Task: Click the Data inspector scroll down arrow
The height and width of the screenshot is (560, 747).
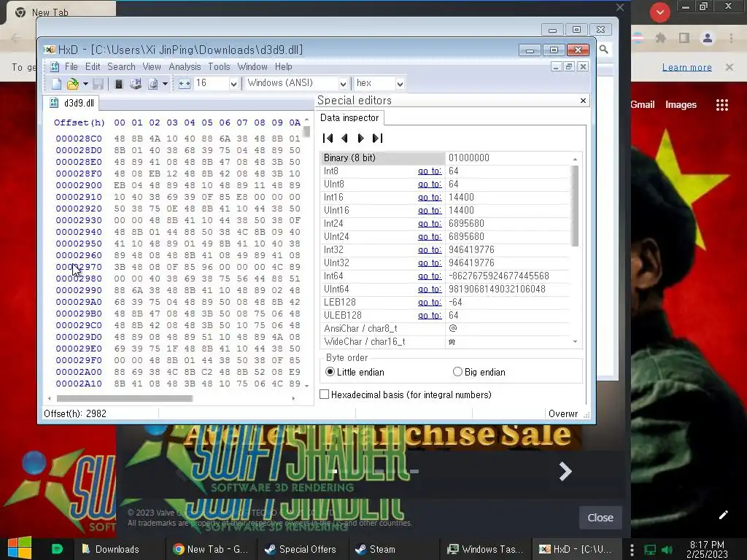Action: (x=575, y=341)
